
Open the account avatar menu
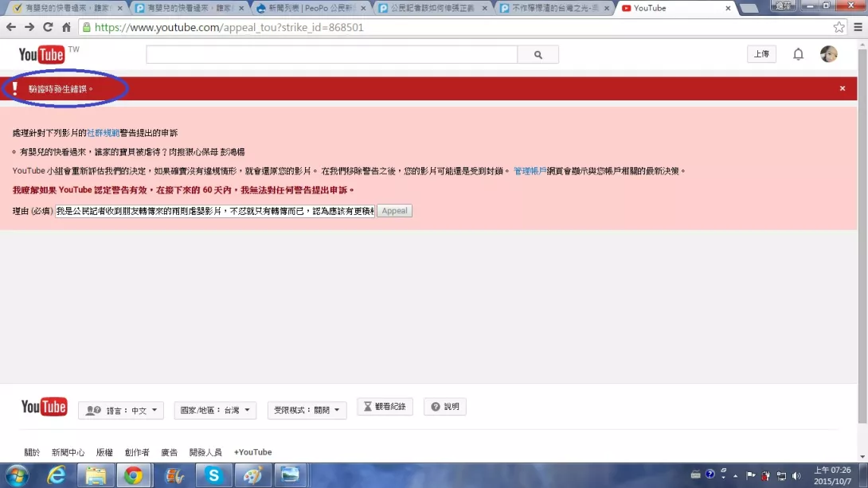pyautogui.click(x=829, y=54)
